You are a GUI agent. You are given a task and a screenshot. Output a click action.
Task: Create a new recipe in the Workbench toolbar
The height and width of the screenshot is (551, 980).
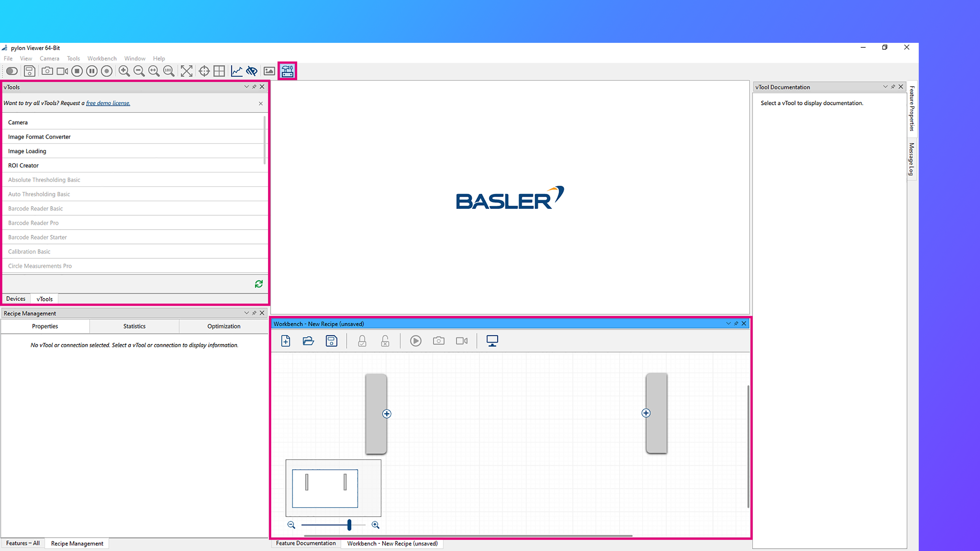pos(285,341)
